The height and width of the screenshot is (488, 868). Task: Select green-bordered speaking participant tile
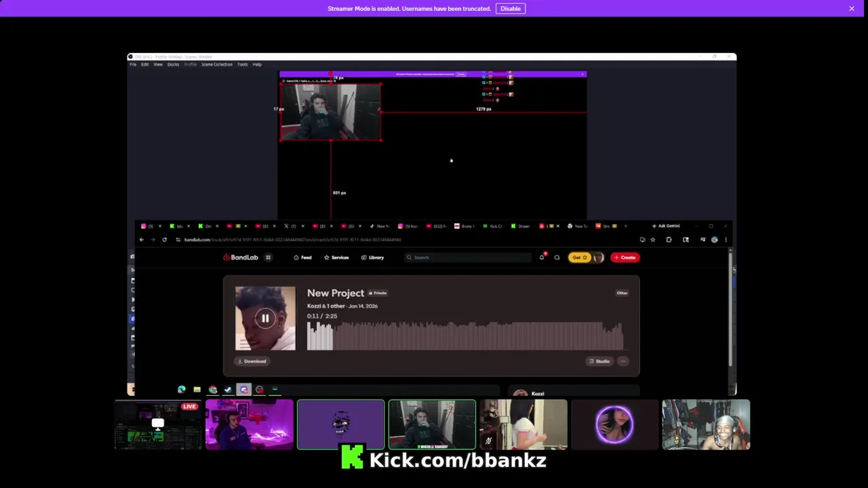pyautogui.click(x=432, y=425)
